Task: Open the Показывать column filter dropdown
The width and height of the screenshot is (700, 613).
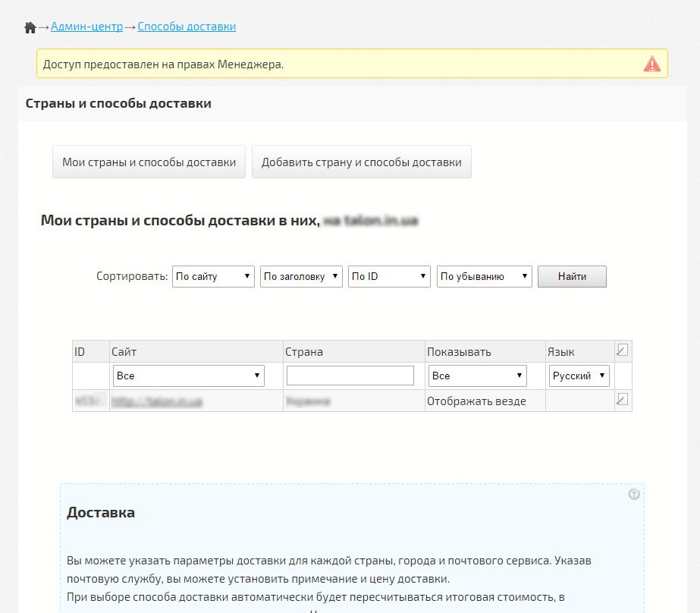Action: pyautogui.click(x=477, y=376)
